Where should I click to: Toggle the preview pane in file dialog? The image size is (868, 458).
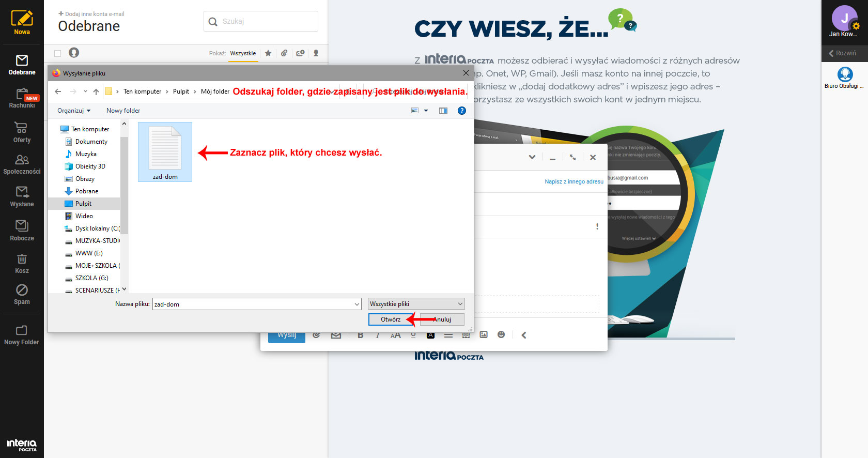click(x=443, y=111)
